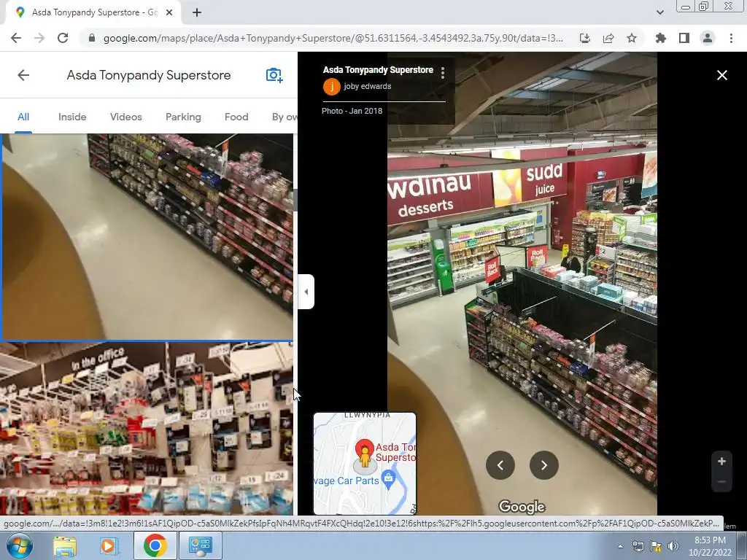Show hidden system tray icons
Image resolution: width=747 pixels, height=560 pixels.
pos(620,546)
